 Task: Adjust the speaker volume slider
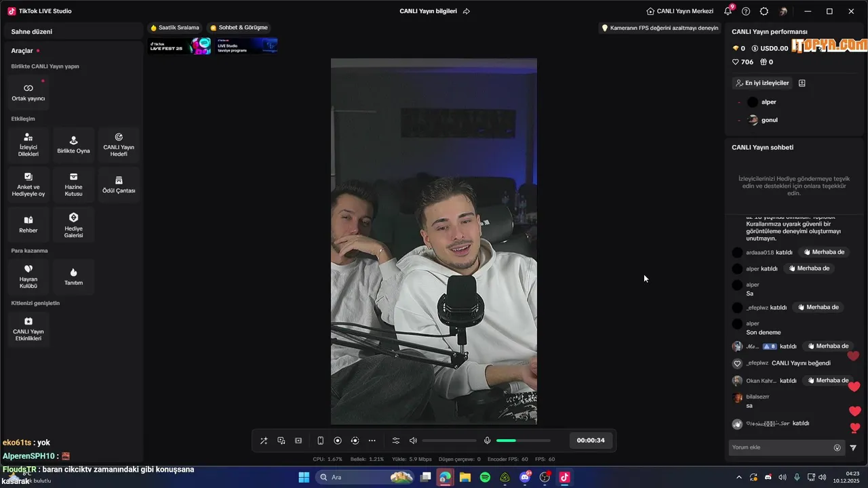(x=449, y=441)
